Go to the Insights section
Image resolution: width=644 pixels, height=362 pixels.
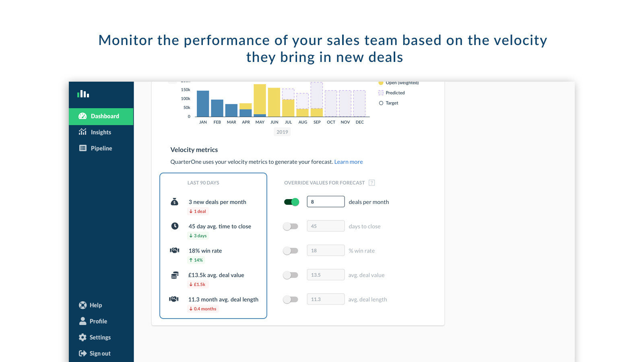pos(101,132)
